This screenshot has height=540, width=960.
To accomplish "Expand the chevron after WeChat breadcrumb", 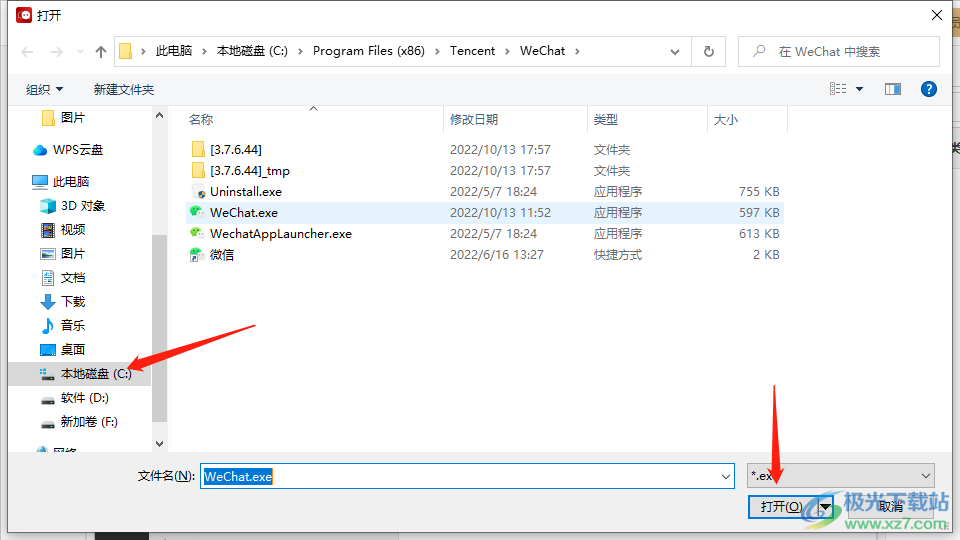I will (x=577, y=51).
